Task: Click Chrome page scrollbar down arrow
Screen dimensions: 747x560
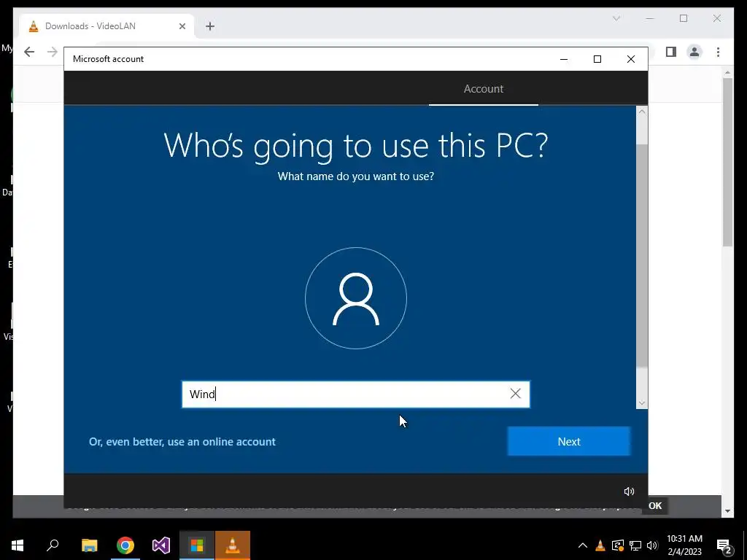Action: (727, 511)
